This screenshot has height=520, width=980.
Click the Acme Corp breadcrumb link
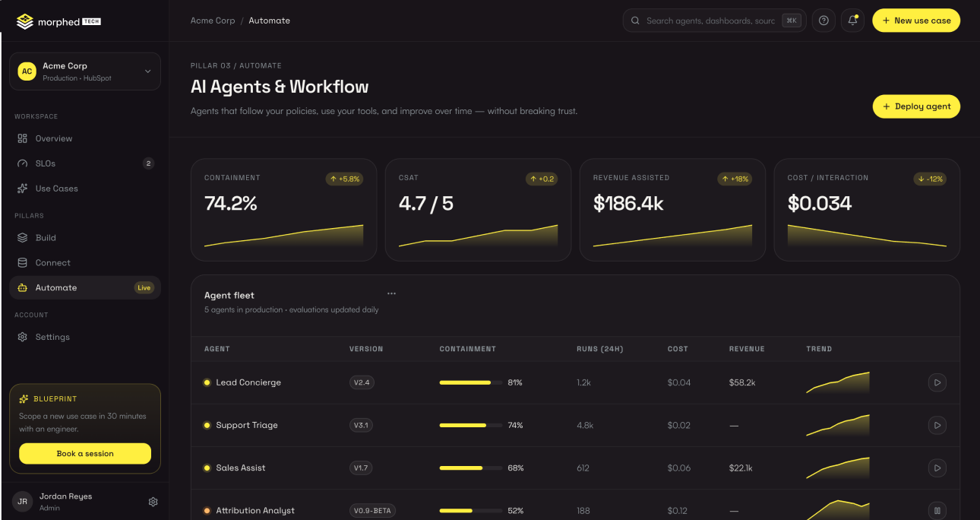click(213, 21)
